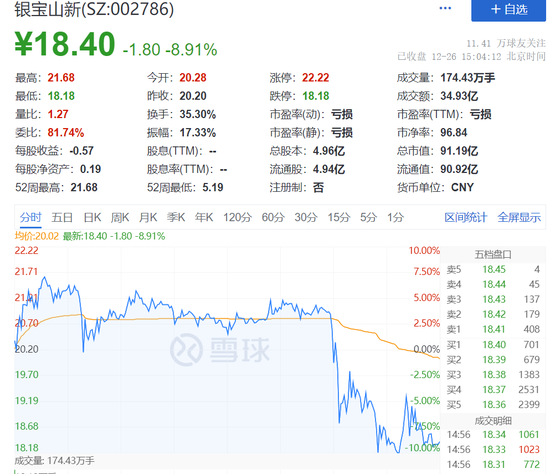The height and width of the screenshot is (474, 550).
Task: Click the intraday price line chart area
Action: pos(227,350)
